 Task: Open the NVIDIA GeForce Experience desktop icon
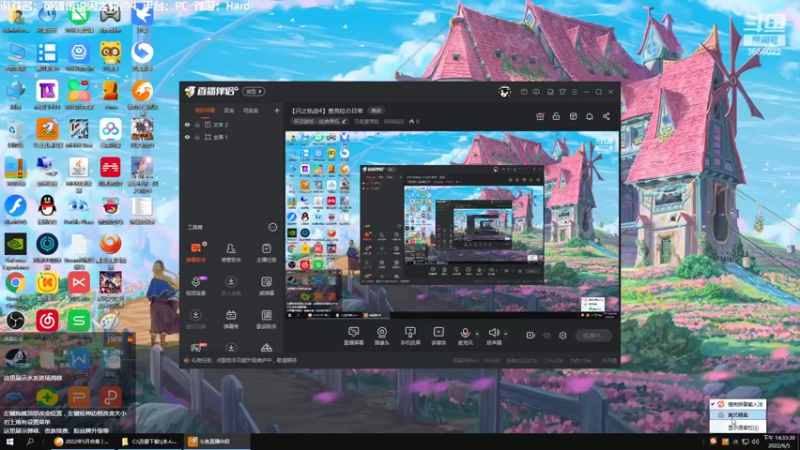15,250
